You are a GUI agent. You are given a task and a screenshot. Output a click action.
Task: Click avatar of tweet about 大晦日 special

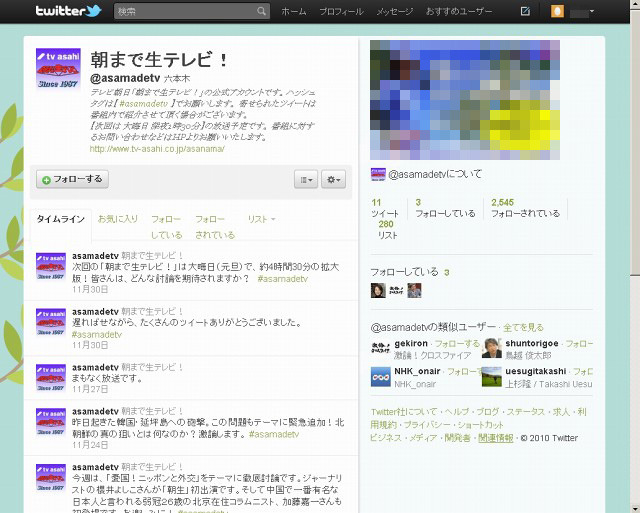[51, 266]
